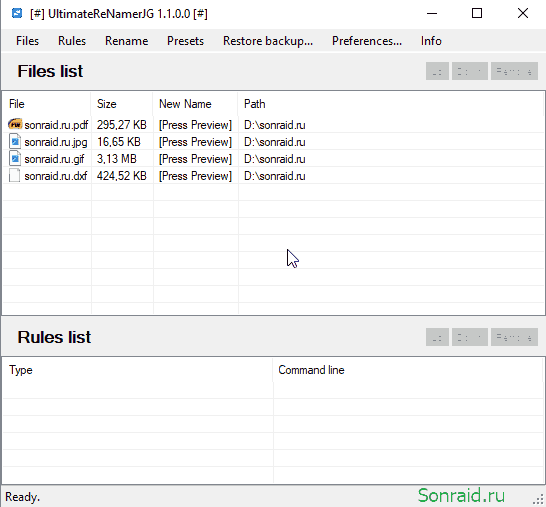The image size is (546, 507).
Task: Select the sonraid.ru.gif file row
Action: click(273, 159)
